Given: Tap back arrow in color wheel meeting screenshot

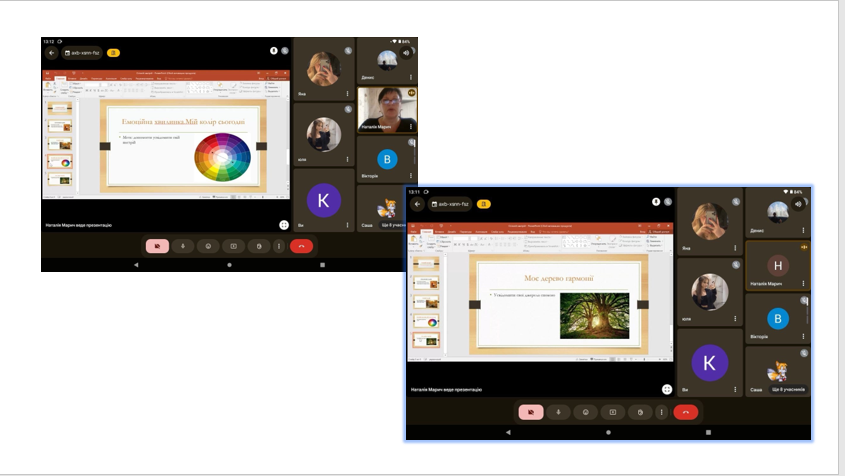Looking at the screenshot, I should [52, 53].
